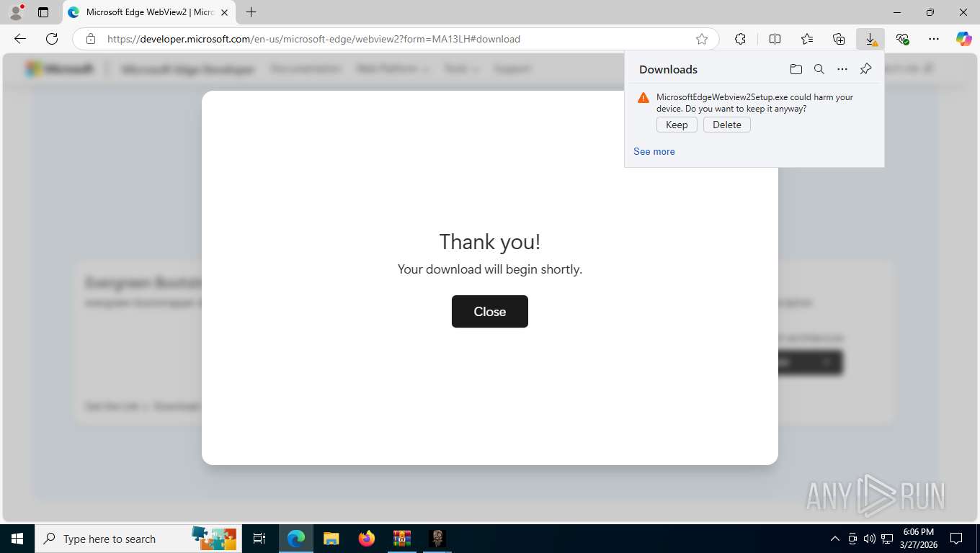
Task: Open the Favorites list icon
Action: click(x=807, y=39)
